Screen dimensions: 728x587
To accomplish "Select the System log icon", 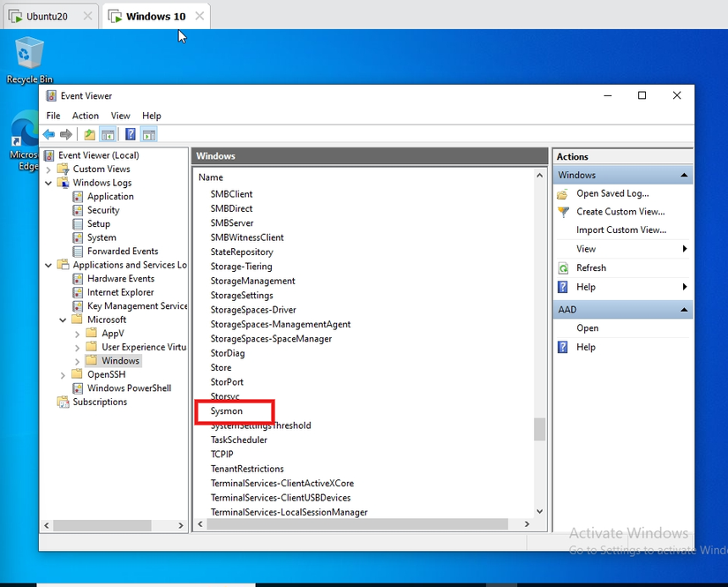I will point(78,237).
